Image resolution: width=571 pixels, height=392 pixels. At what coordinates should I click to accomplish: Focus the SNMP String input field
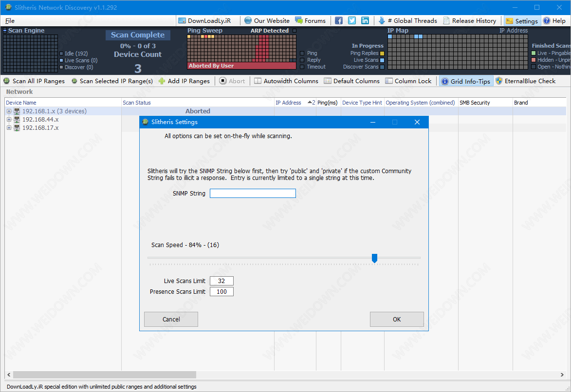253,193
